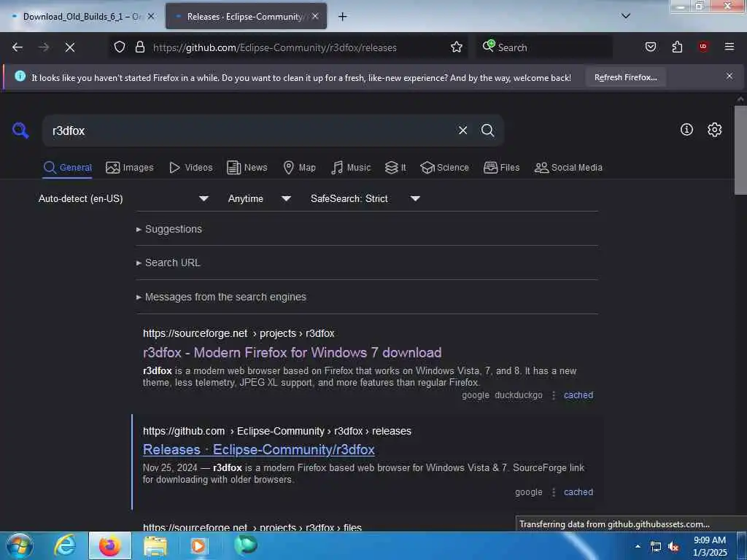This screenshot has height=560, width=747.
Task: Launch Internet Explorer from taskbar
Action: [65, 545]
